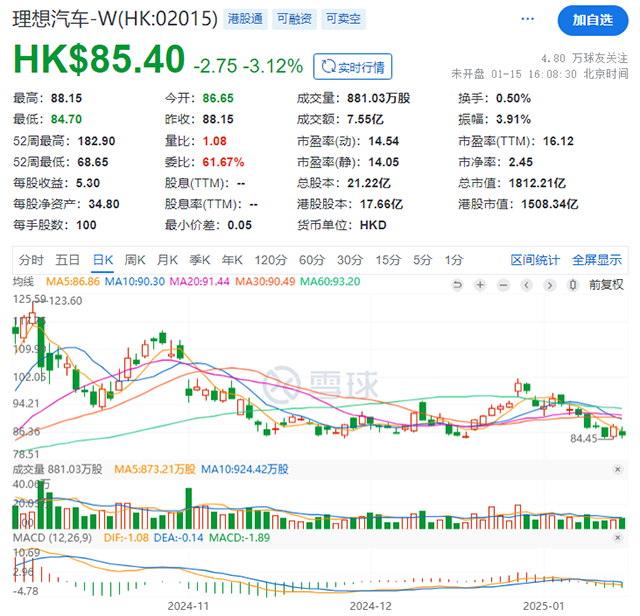
Task: Click the volume MA10:924.42万股 label
Action: click(x=245, y=469)
